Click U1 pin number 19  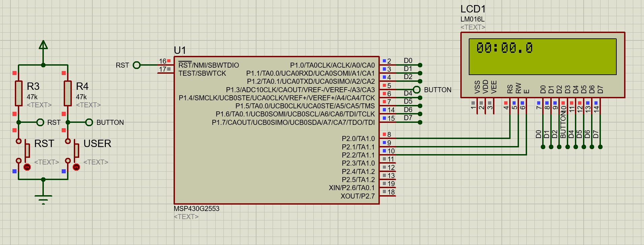pyautogui.click(x=391, y=184)
